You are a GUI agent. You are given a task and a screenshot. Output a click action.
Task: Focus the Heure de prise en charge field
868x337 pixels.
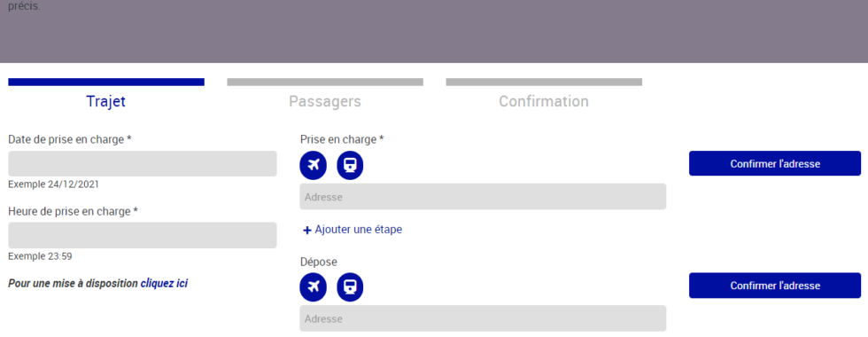(x=143, y=235)
